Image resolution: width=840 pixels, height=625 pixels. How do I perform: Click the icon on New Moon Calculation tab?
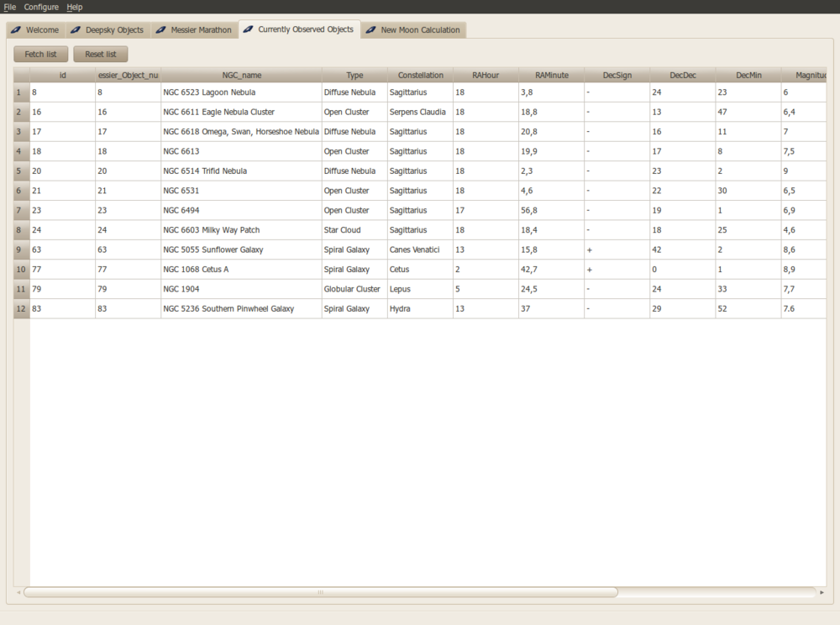tap(370, 30)
